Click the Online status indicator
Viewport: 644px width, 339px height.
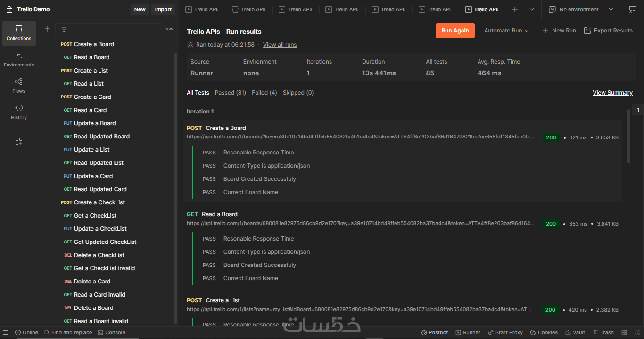point(26,332)
